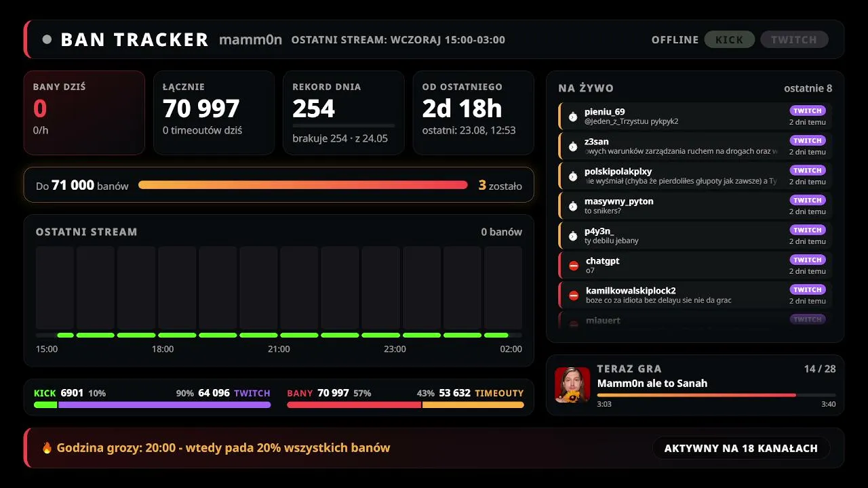Image resolution: width=868 pixels, height=488 pixels.
Task: Click the timeout stopwatch icon beside z3san
Action: pyautogui.click(x=573, y=146)
